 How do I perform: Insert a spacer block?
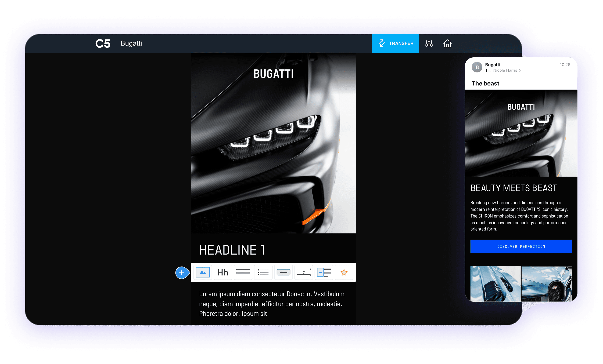point(303,272)
